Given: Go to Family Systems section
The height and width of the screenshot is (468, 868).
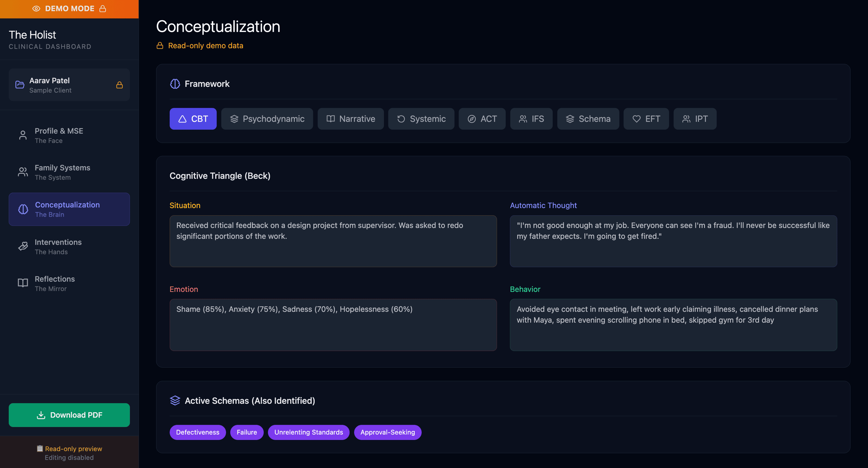Looking at the screenshot, I should click(69, 172).
